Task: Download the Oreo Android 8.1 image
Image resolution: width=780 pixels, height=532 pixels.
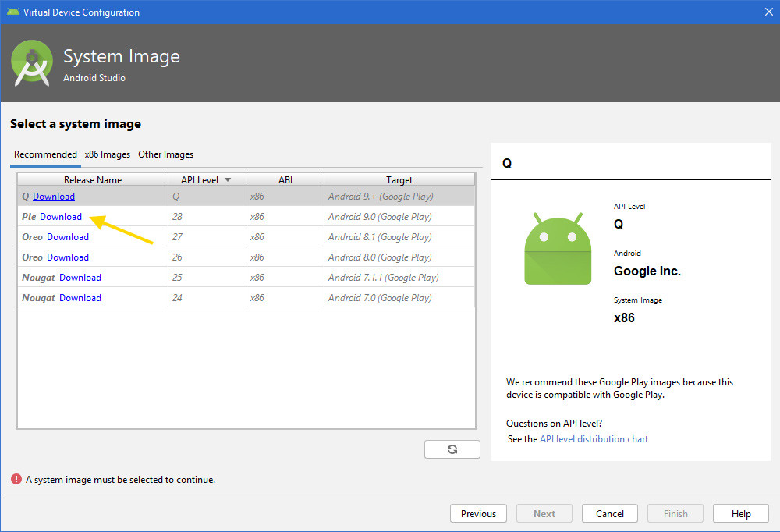Action: 68,236
